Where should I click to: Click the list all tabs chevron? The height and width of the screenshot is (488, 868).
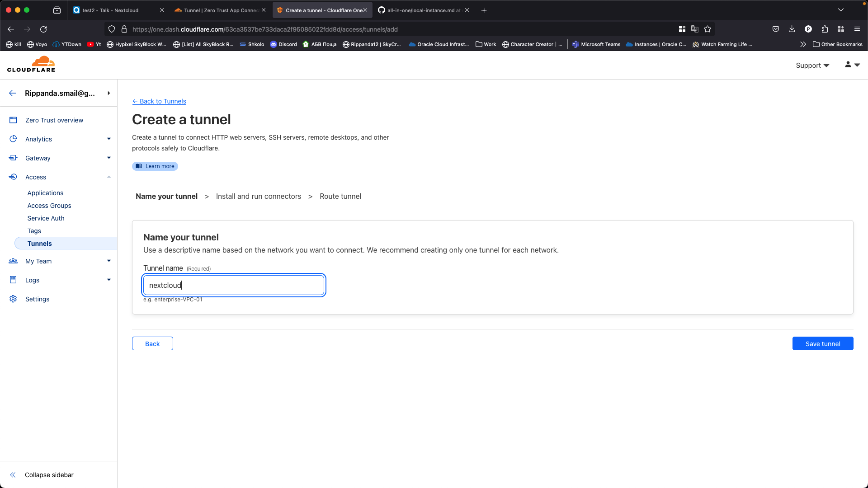(841, 10)
